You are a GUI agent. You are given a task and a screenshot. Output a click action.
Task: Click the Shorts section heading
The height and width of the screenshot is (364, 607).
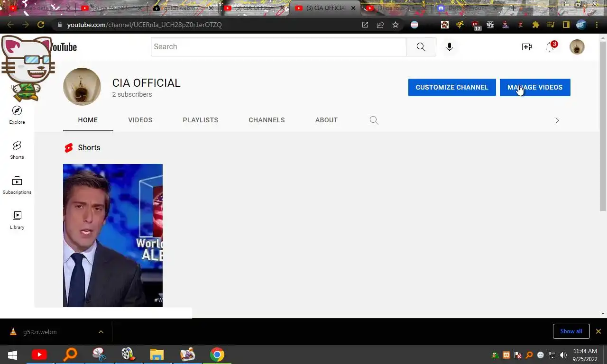click(89, 147)
